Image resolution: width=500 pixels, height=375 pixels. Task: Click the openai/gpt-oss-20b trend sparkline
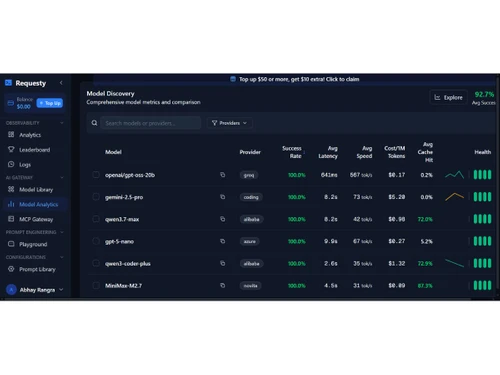(x=454, y=174)
